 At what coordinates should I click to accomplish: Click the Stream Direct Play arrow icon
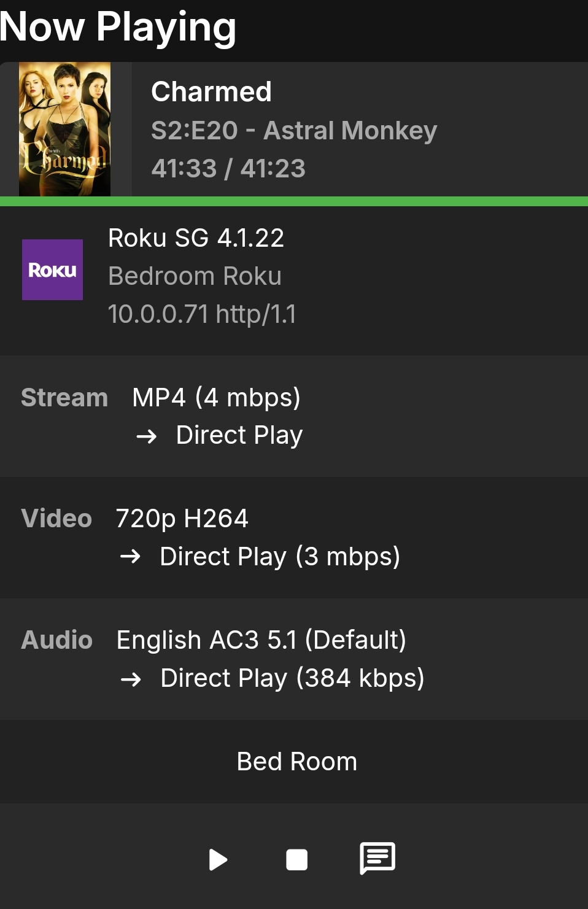(147, 436)
